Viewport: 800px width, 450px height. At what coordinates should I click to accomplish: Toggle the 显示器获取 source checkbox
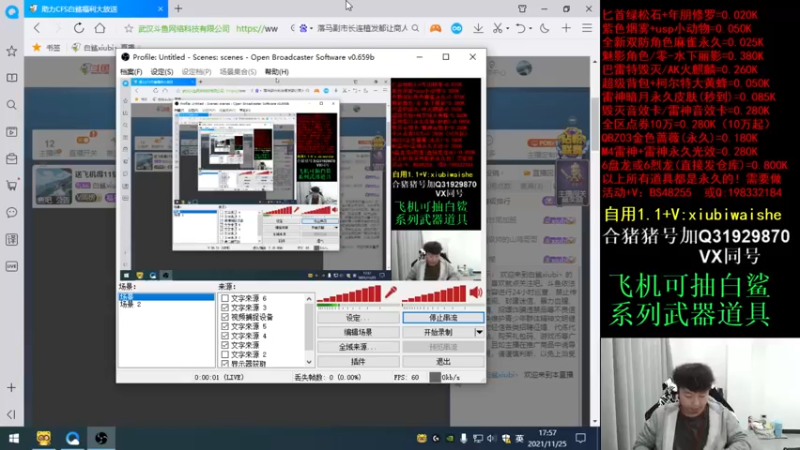click(x=225, y=363)
